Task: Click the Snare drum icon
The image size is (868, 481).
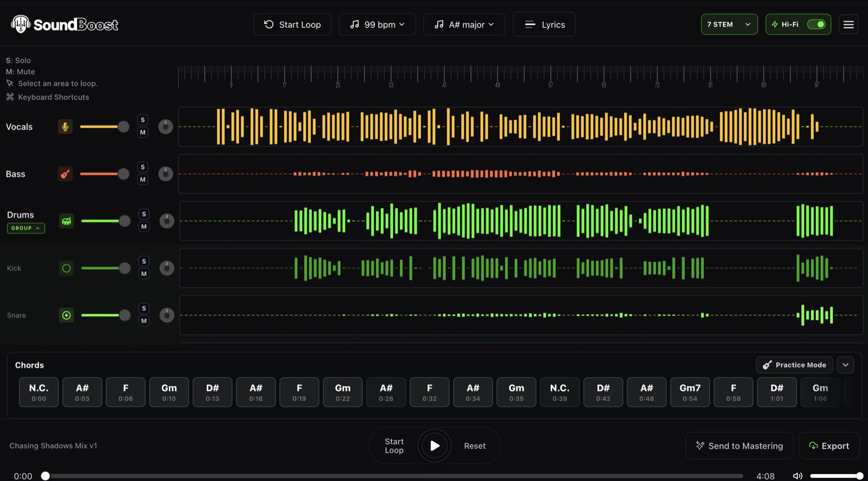Action: [66, 315]
